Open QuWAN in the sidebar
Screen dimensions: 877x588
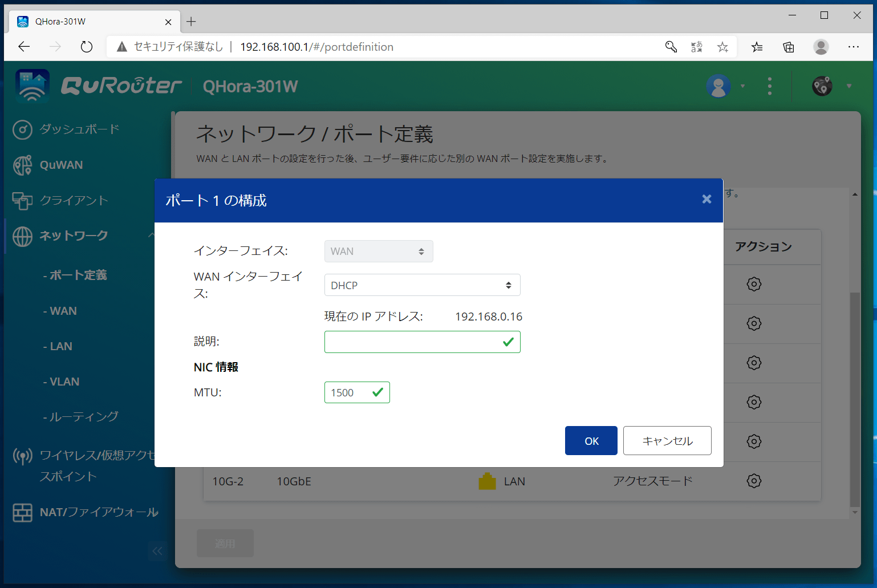61,165
